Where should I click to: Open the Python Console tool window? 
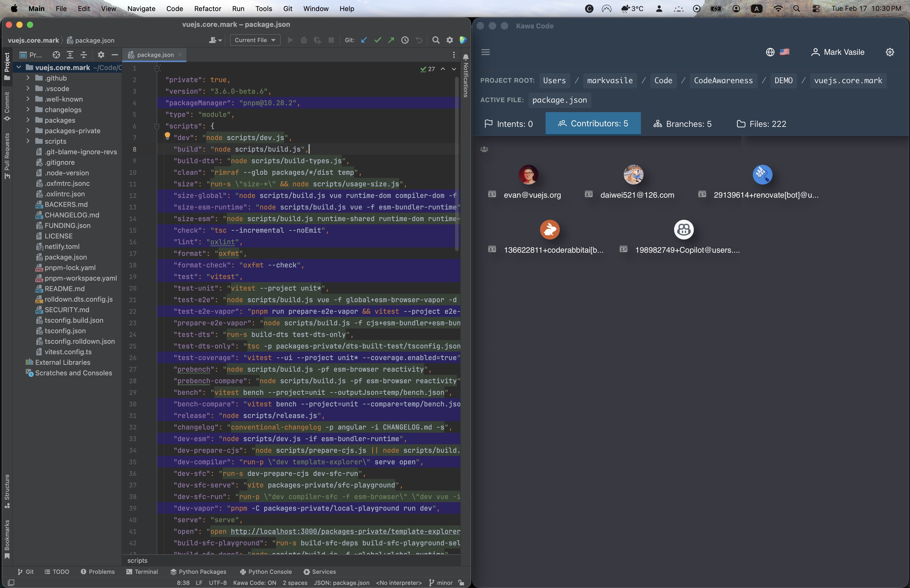(x=266, y=572)
